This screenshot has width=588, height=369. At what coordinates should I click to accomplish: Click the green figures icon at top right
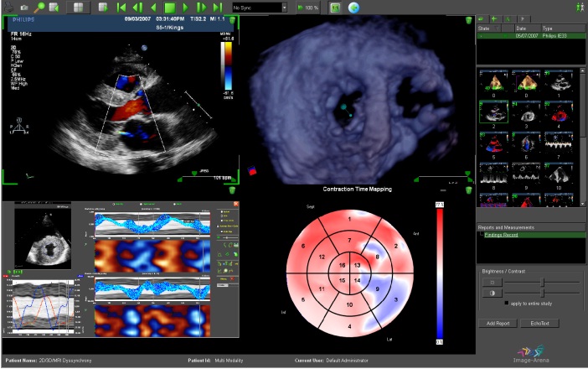(x=580, y=8)
